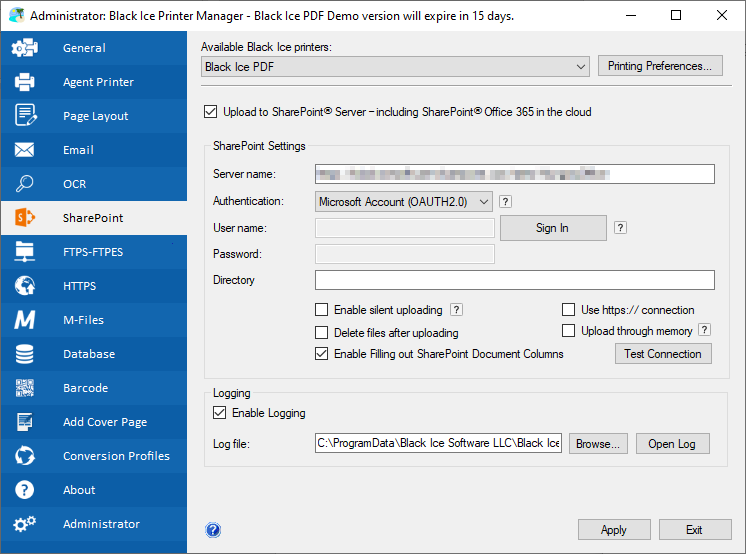Click the Barcode QR icon
Screen dimensions: 746x554
click(x=24, y=388)
